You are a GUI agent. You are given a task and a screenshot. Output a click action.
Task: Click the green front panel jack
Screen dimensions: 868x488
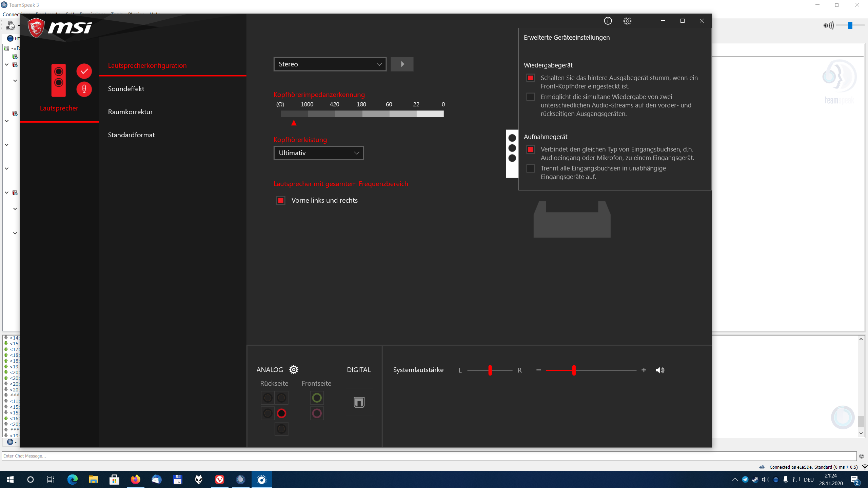pyautogui.click(x=317, y=398)
